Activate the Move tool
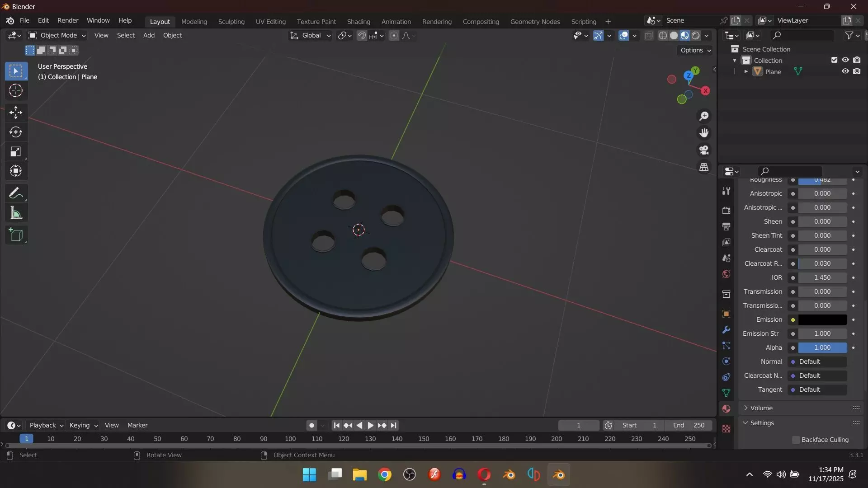This screenshot has width=868, height=488. tap(16, 112)
